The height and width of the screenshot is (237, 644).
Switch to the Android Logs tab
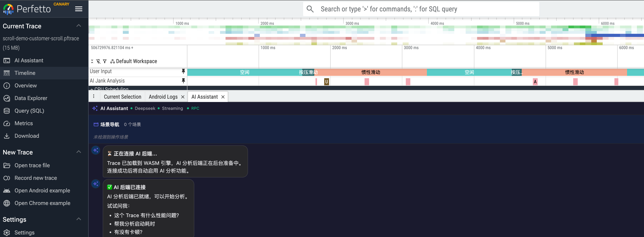(x=163, y=97)
